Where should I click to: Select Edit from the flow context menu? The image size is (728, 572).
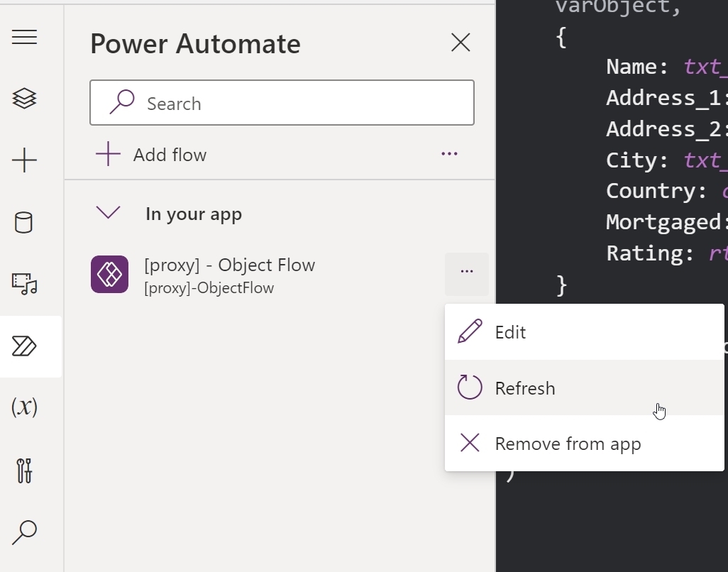511,331
